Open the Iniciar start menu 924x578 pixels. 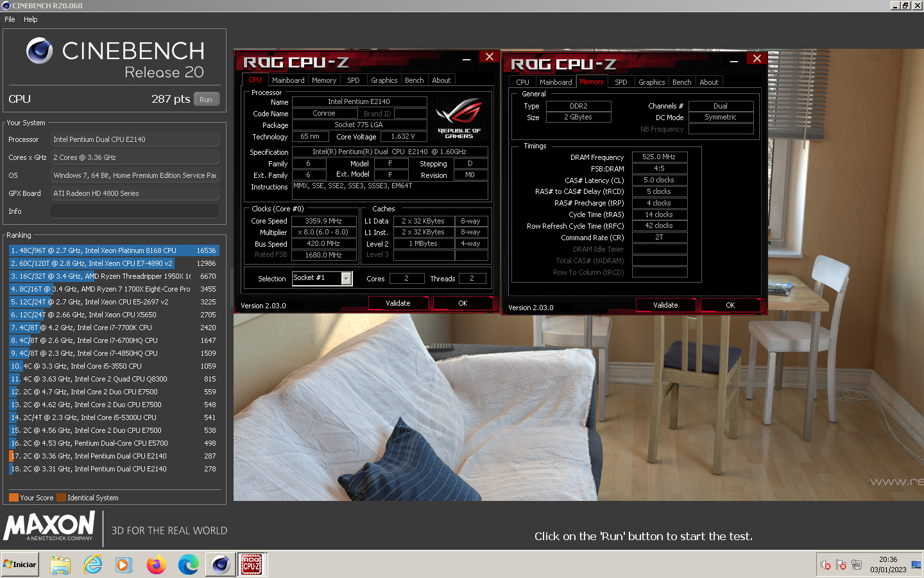pyautogui.click(x=20, y=565)
